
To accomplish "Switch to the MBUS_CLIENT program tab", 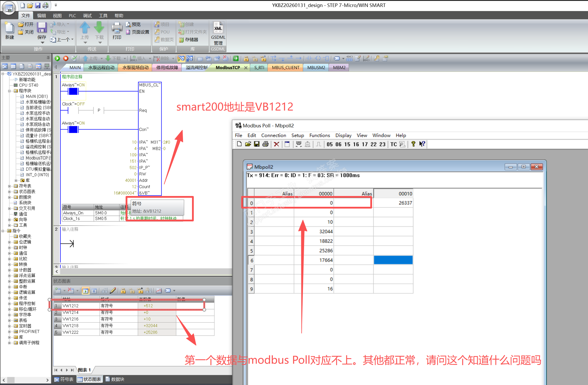I will coord(285,67).
